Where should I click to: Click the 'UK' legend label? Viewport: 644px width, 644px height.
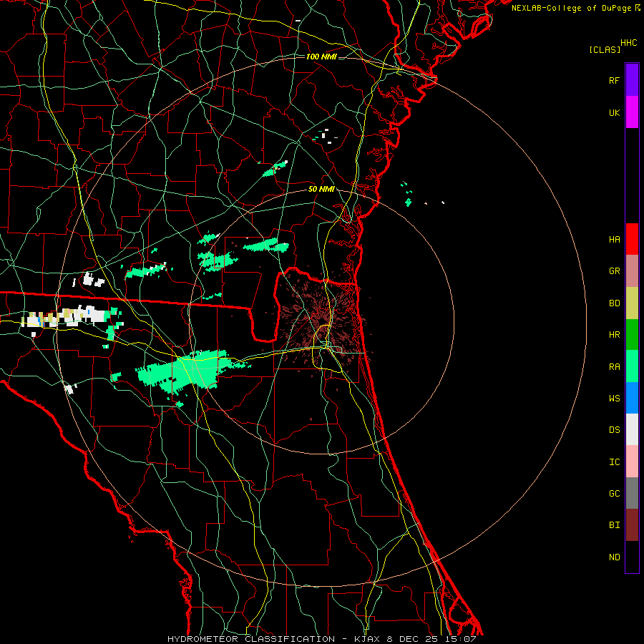point(614,112)
